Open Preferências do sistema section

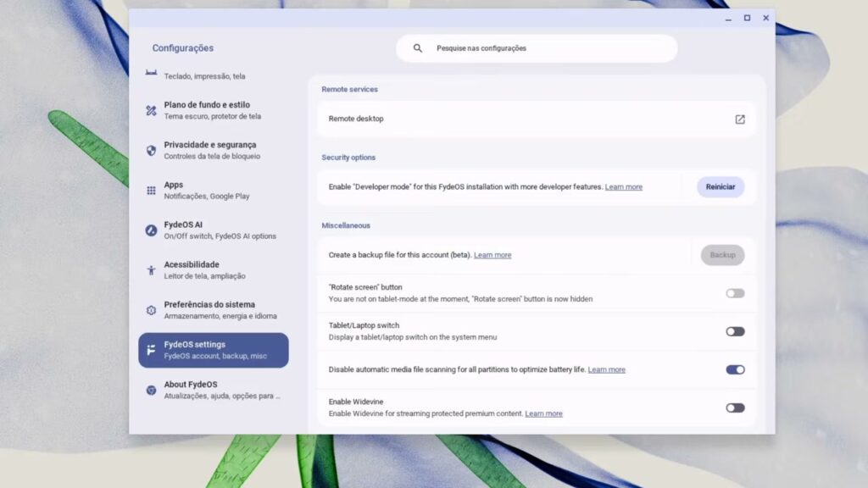[213, 310]
